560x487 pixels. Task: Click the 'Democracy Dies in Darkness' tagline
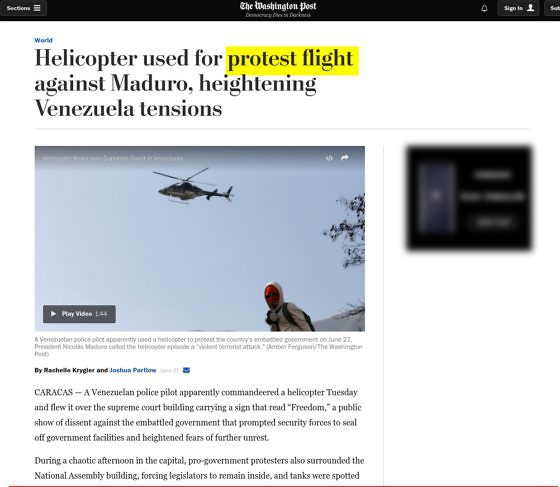[278, 15]
